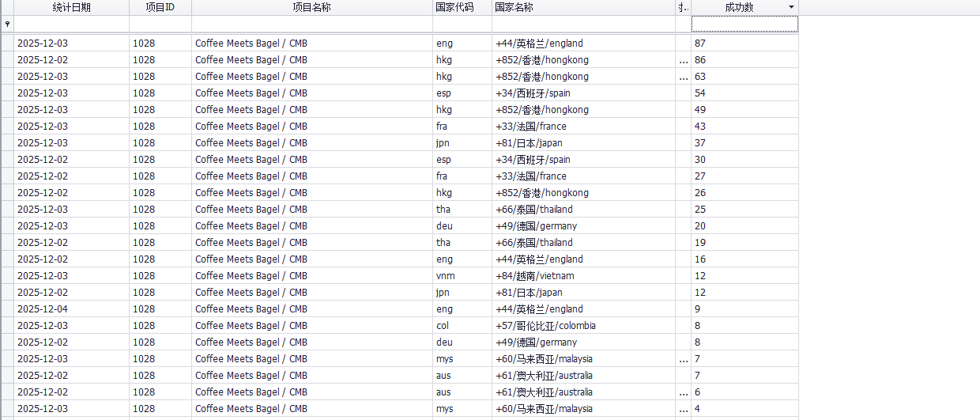Select the cell with success count 16
The width and height of the screenshot is (980, 420).
(x=744, y=259)
